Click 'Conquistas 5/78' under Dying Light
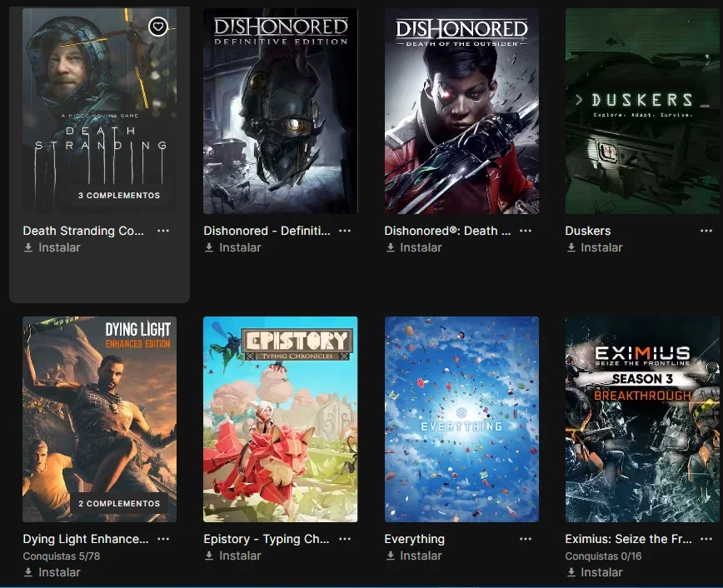 62,556
